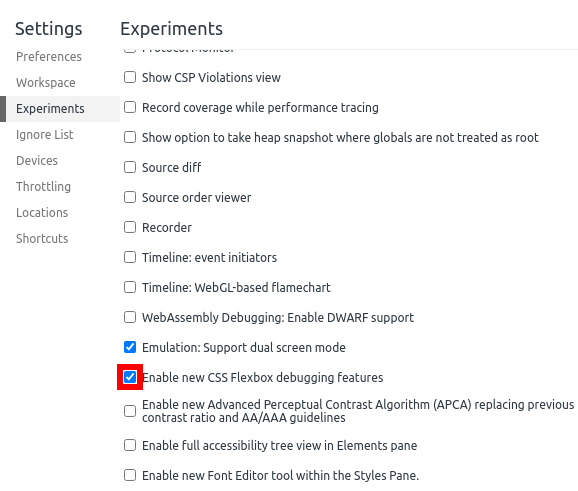Enable Timeline: WebGL-based flamechart
This screenshot has height=491, width=578.
coord(130,287)
